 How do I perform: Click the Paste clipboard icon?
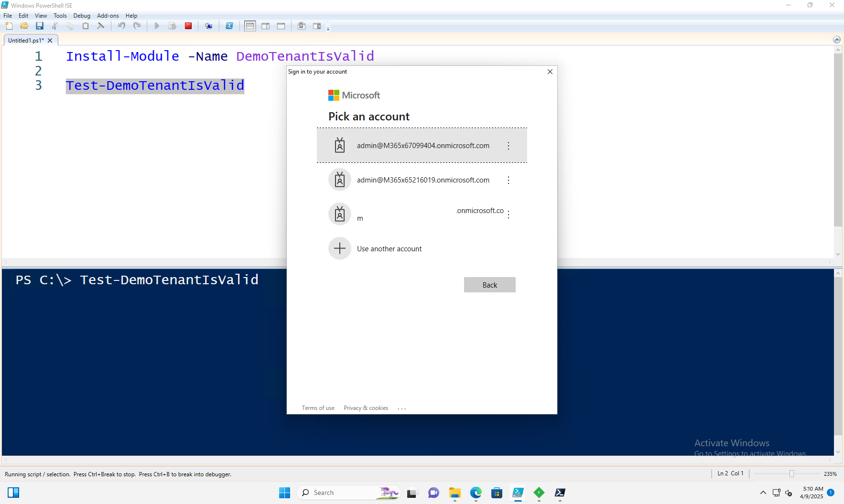(86, 26)
